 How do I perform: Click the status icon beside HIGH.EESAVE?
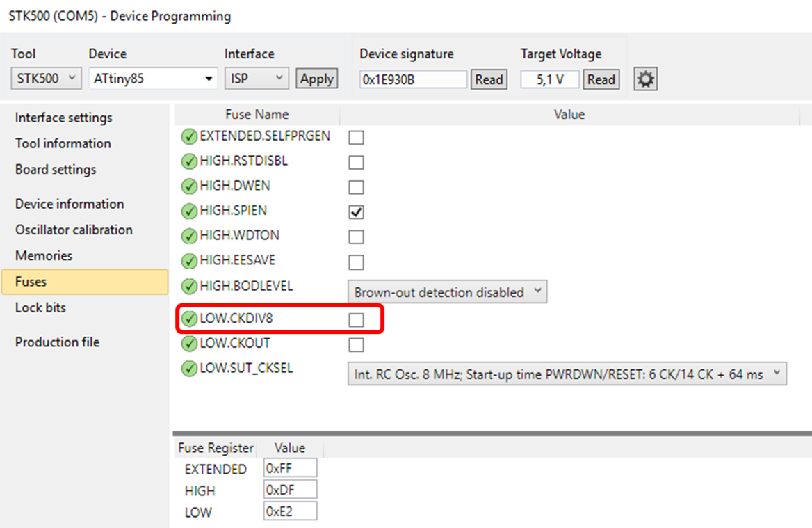(x=190, y=261)
